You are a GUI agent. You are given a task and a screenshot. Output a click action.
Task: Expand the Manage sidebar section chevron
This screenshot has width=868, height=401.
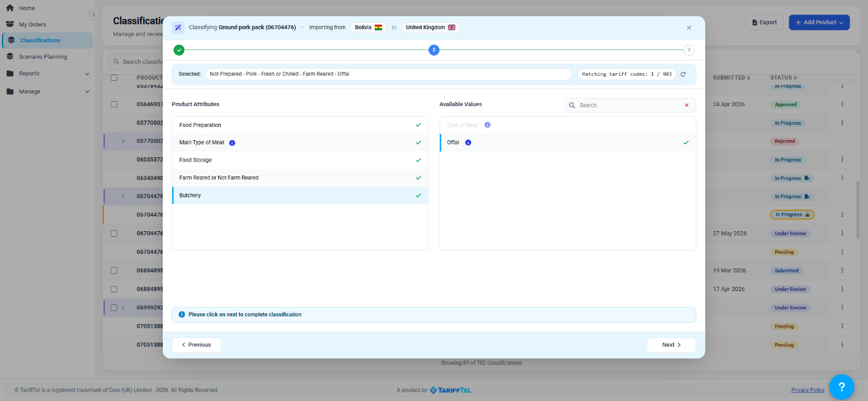(87, 92)
